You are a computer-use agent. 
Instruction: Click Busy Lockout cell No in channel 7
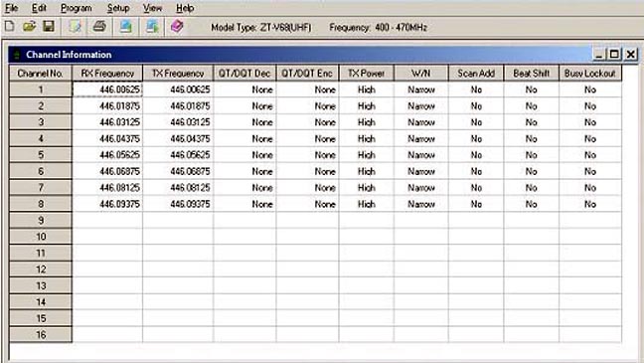click(x=590, y=187)
